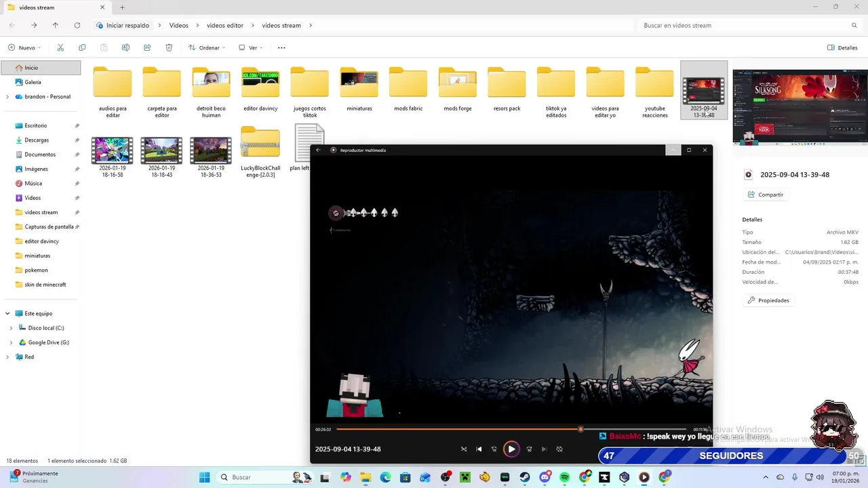Click the Rename icon in the Explorer toolbar
The height and width of the screenshot is (488, 868).
pyautogui.click(x=125, y=47)
